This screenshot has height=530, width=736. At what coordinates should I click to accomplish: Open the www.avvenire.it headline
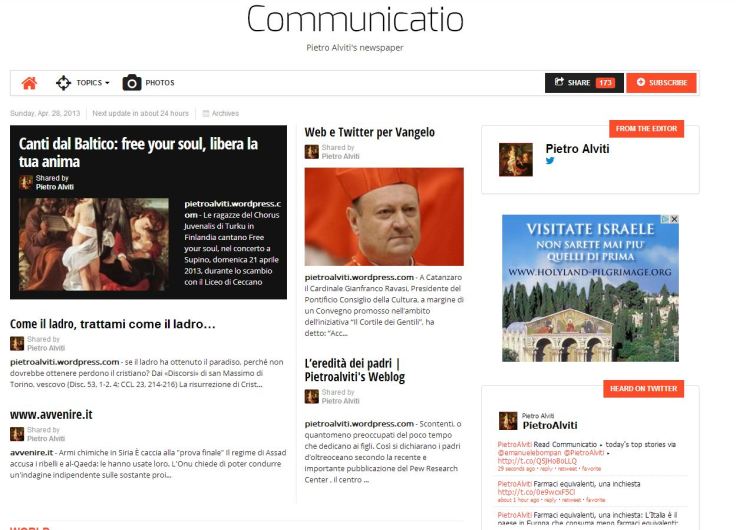tap(51, 415)
